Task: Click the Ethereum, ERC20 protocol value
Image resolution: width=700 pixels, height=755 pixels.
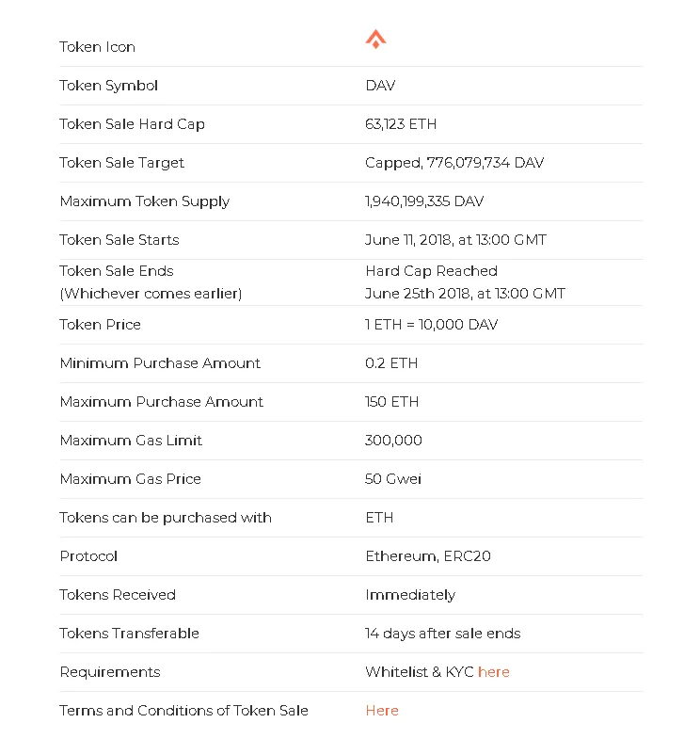Action: 428,556
